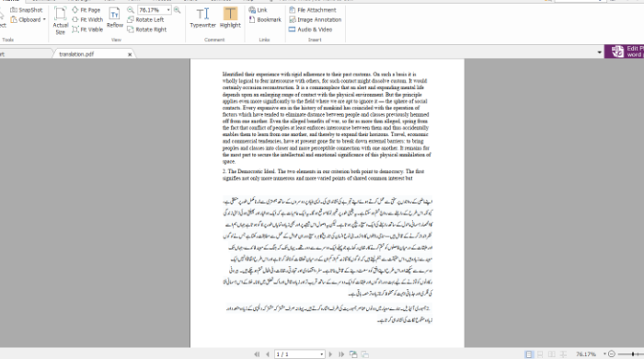Zoom in using the ribbon magnifier
This screenshot has width=644, height=359.
point(177,10)
